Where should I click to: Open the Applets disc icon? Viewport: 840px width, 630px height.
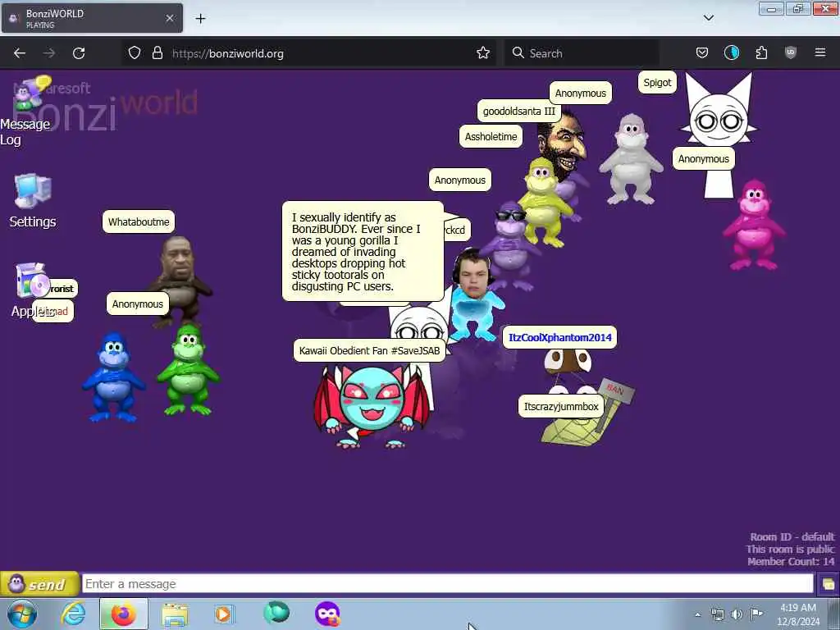click(x=31, y=281)
